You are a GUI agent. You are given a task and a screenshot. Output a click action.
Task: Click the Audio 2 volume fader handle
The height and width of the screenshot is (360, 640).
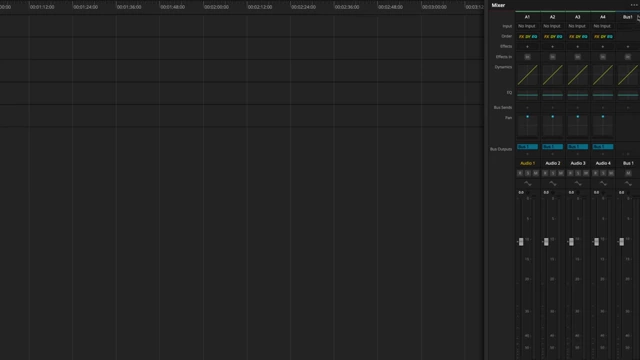coord(546,242)
